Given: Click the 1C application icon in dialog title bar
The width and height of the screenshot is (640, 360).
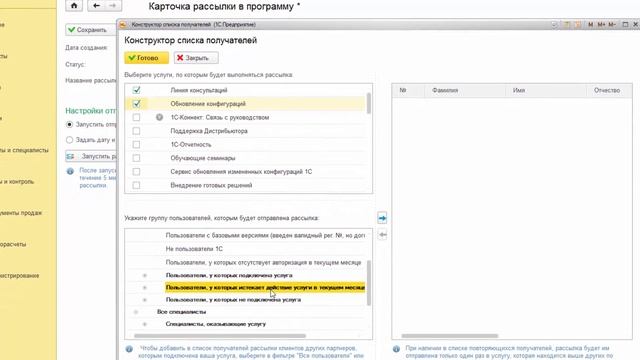Looking at the screenshot, I should click(123, 24).
